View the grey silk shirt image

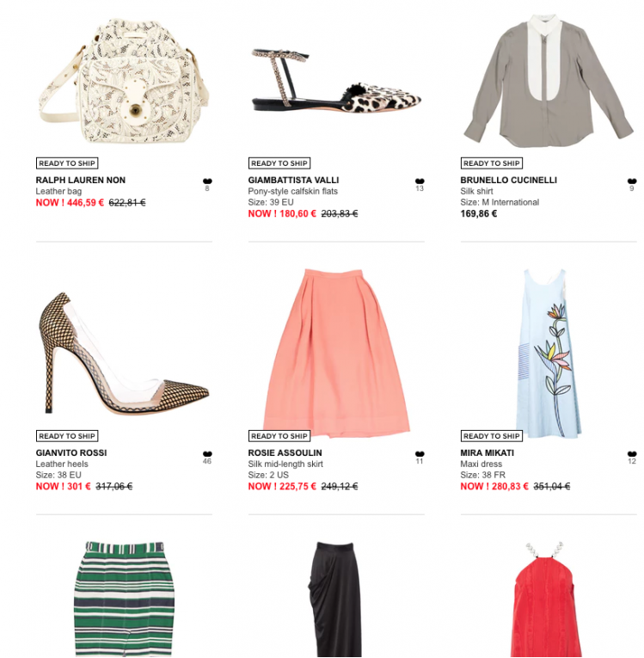[x=549, y=81]
